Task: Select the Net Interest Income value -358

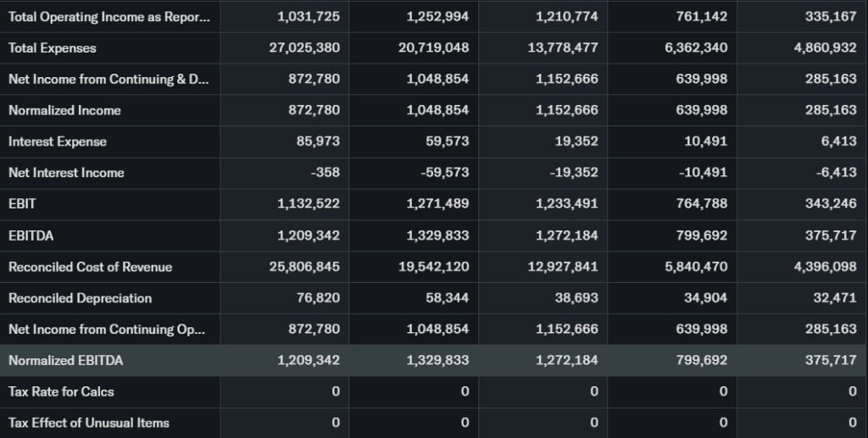Action: coord(325,173)
